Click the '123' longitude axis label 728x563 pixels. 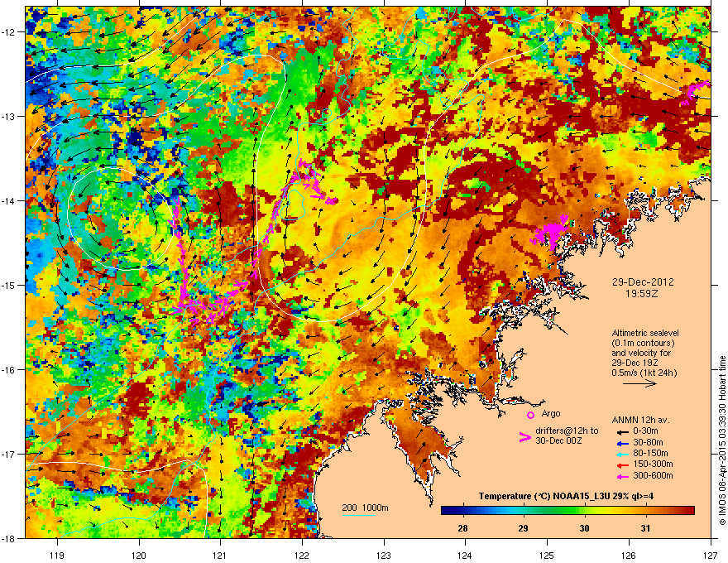point(384,555)
